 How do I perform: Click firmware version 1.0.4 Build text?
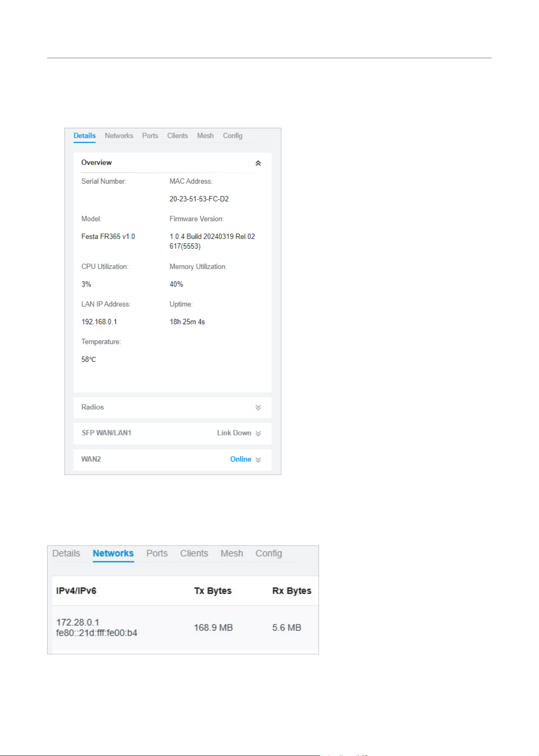tap(212, 241)
